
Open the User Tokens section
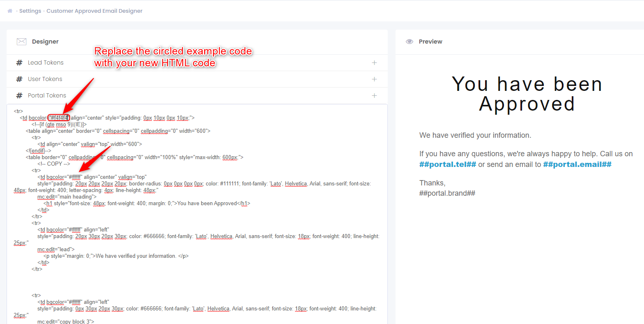[x=45, y=79]
